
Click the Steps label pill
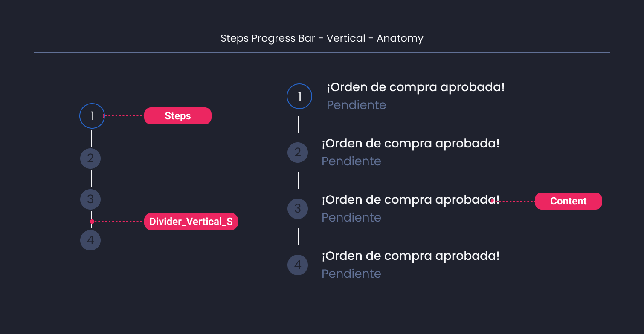pos(177,115)
